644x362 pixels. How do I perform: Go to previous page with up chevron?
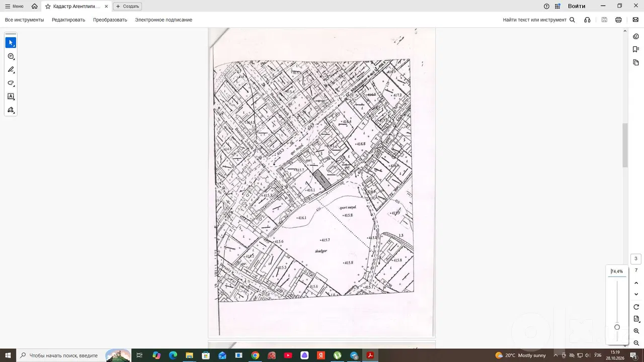click(636, 283)
